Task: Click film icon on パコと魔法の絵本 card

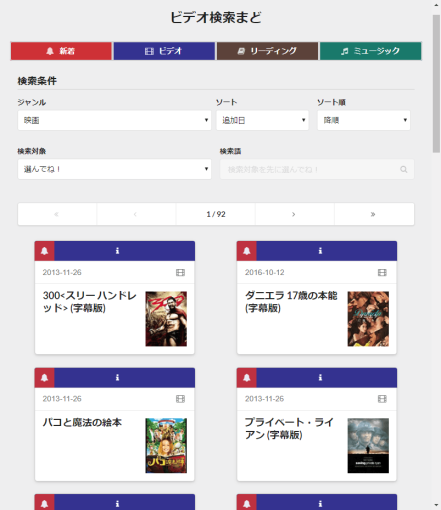Action: (180, 399)
